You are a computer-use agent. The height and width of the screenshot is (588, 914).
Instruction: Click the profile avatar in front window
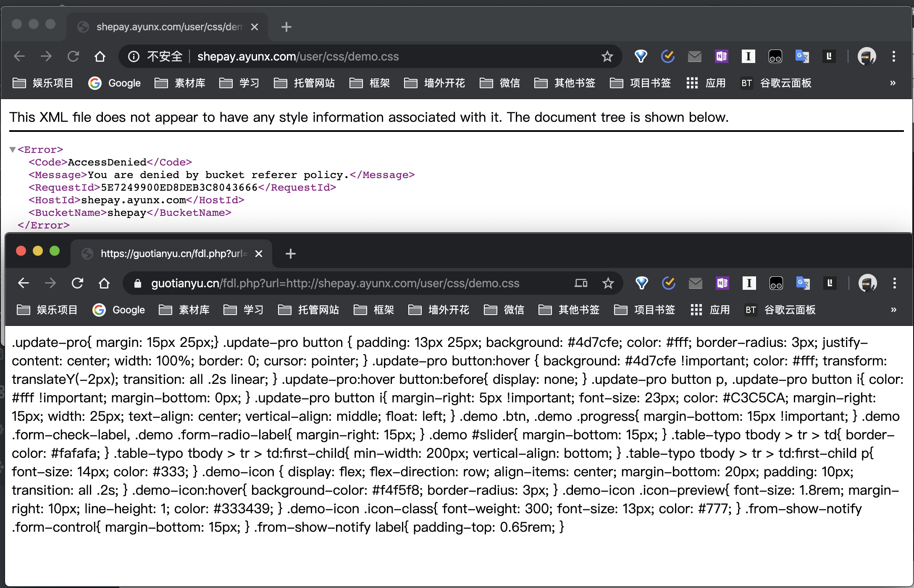tap(867, 283)
